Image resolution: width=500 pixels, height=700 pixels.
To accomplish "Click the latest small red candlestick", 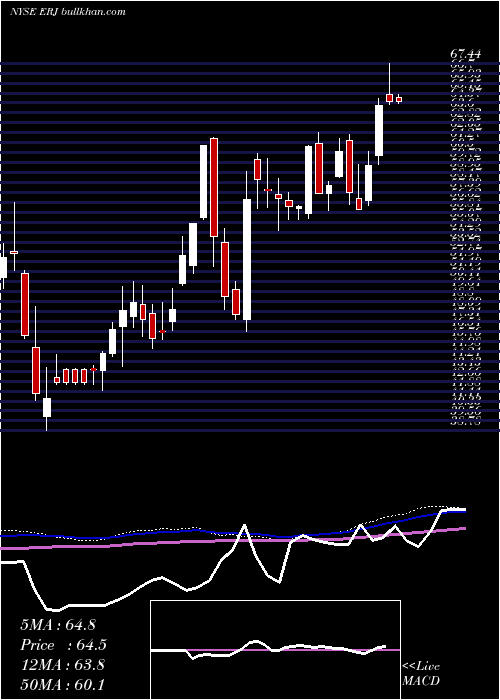I will (x=399, y=100).
